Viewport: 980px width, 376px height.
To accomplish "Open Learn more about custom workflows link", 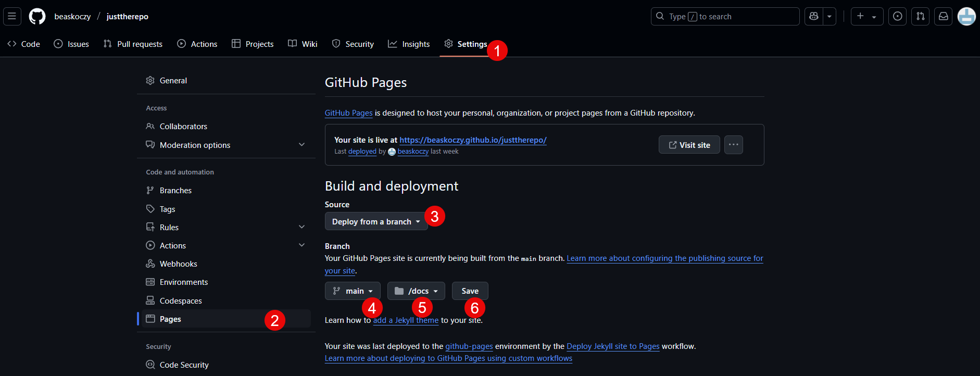I will tap(448, 358).
